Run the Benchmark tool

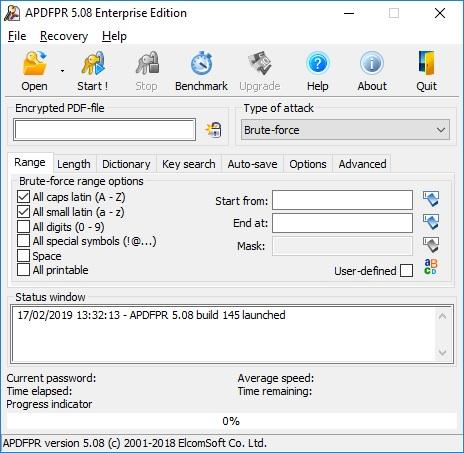pos(201,71)
